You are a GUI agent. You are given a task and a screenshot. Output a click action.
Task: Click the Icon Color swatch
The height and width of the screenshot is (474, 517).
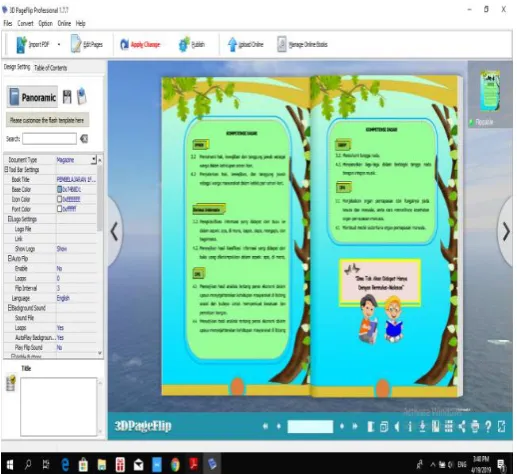click(x=59, y=199)
